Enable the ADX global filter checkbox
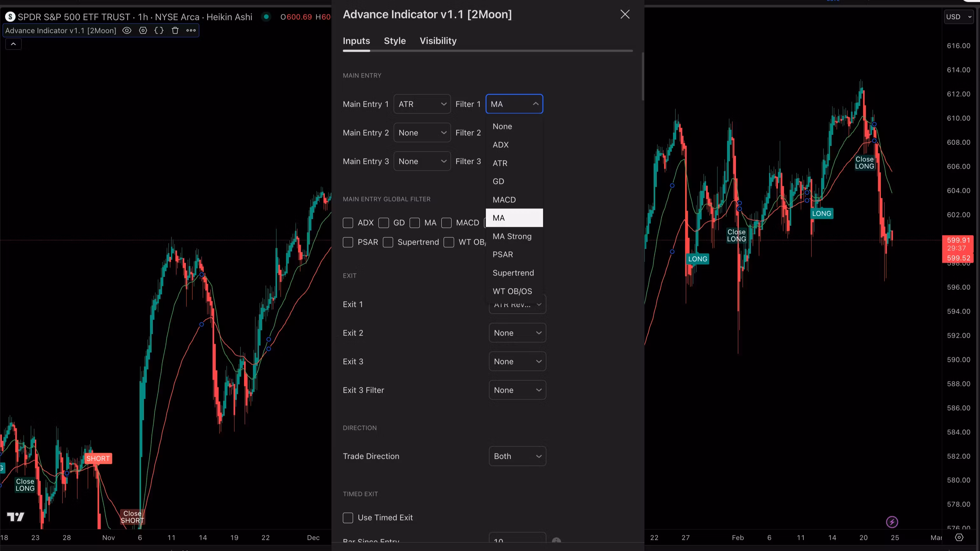Image resolution: width=980 pixels, height=551 pixels. [348, 223]
